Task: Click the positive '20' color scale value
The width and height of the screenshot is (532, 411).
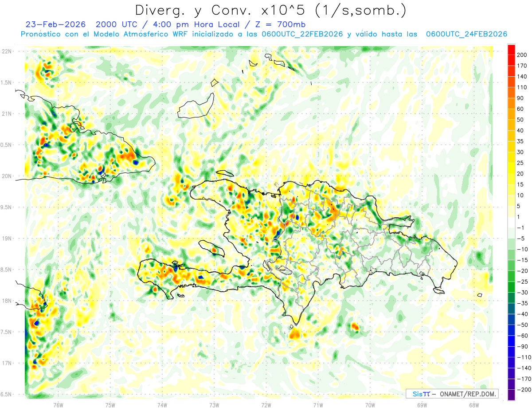Action: tap(520, 174)
